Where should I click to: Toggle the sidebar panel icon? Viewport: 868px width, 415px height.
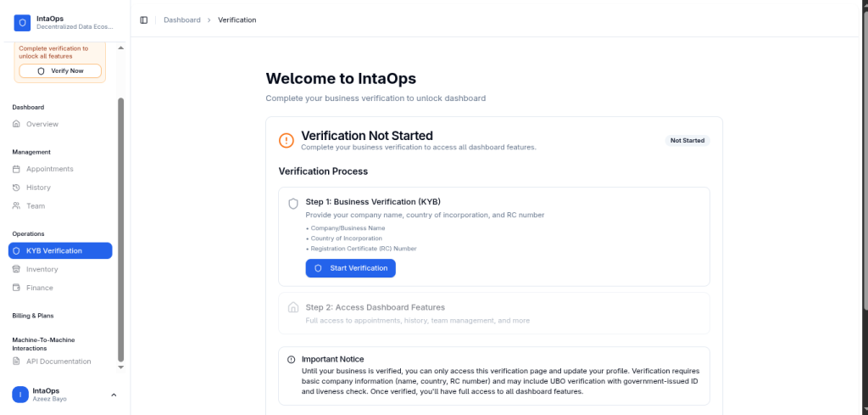point(143,20)
